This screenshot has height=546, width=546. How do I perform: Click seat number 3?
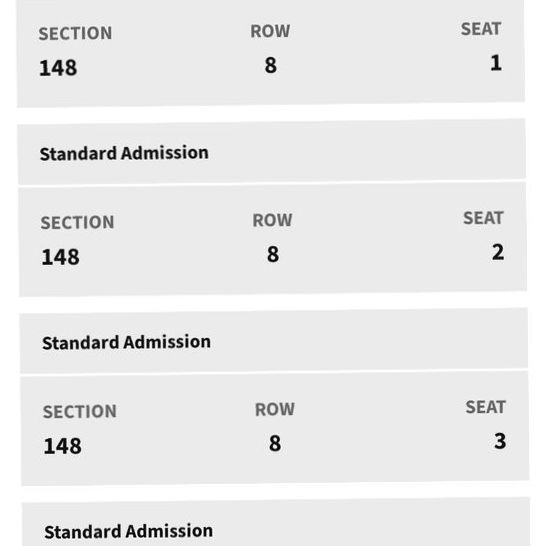coord(500,441)
